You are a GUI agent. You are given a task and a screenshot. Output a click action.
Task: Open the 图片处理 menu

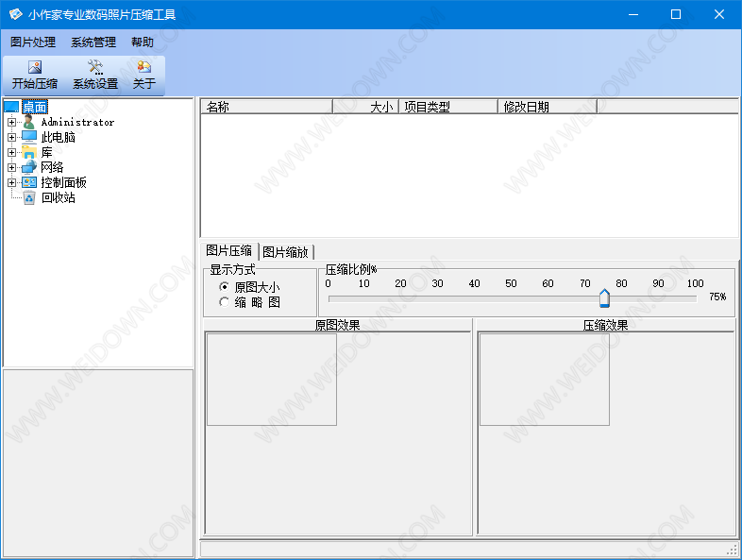(33, 42)
